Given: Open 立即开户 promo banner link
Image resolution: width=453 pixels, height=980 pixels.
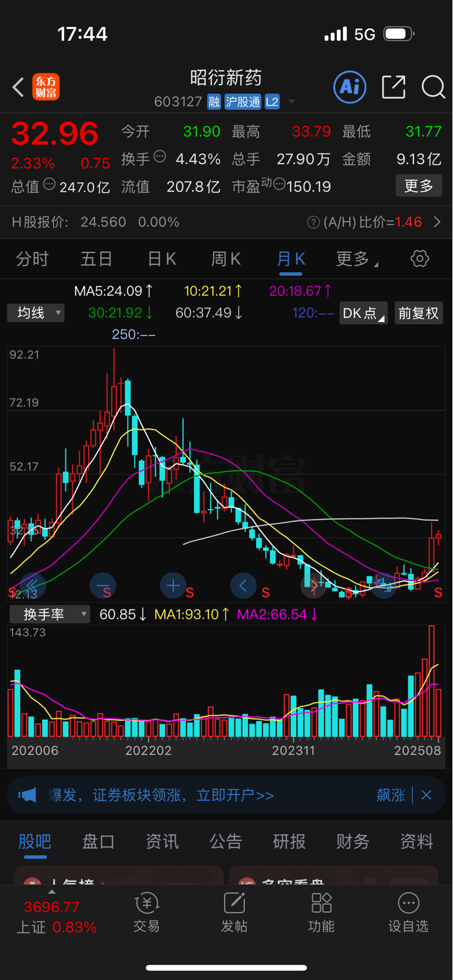Looking at the screenshot, I should tap(235, 795).
